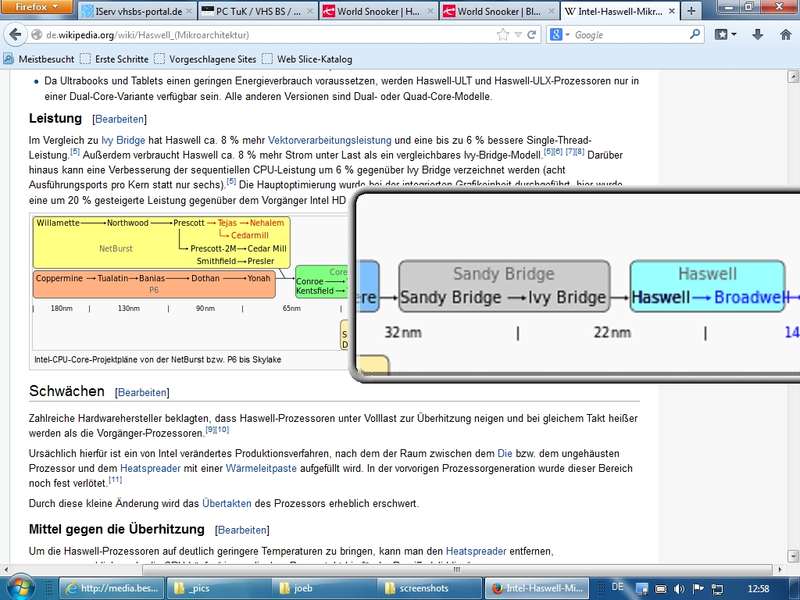Screen dimensions: 800x600
Task: Edit Mittel gegen die Überhitzung section
Action: pos(242,530)
